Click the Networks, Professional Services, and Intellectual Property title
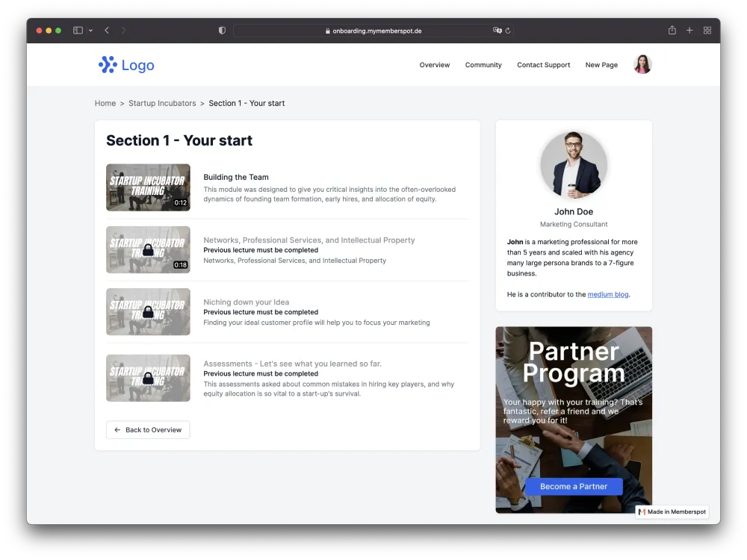The image size is (747, 560). (x=309, y=240)
